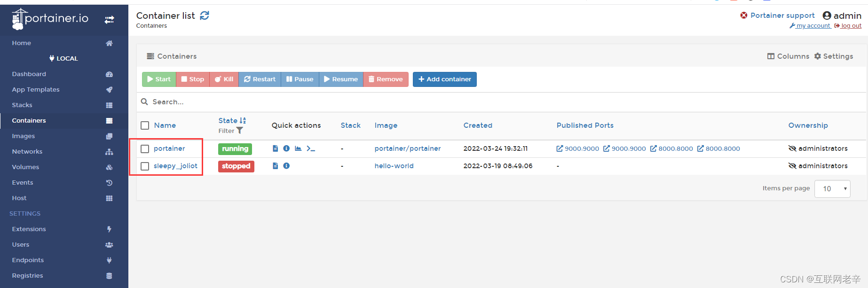Refresh the container list icon
The image size is (868, 288).
[205, 16]
